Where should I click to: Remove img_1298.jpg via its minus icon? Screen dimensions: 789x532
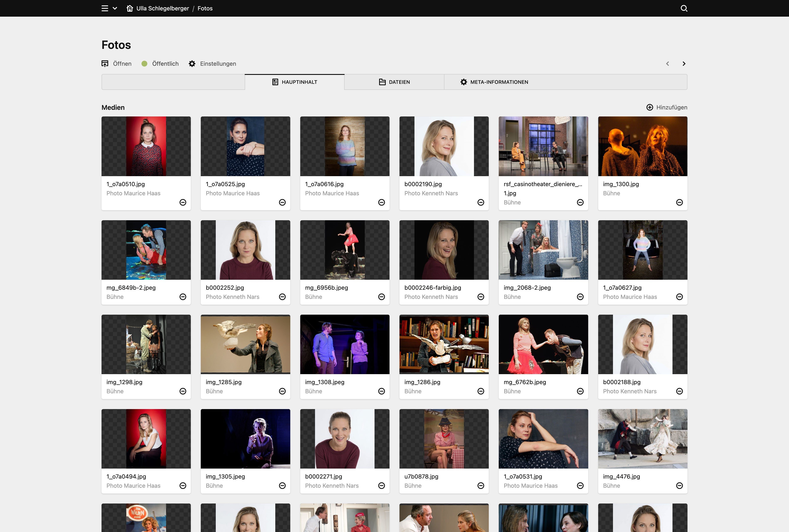[183, 391]
